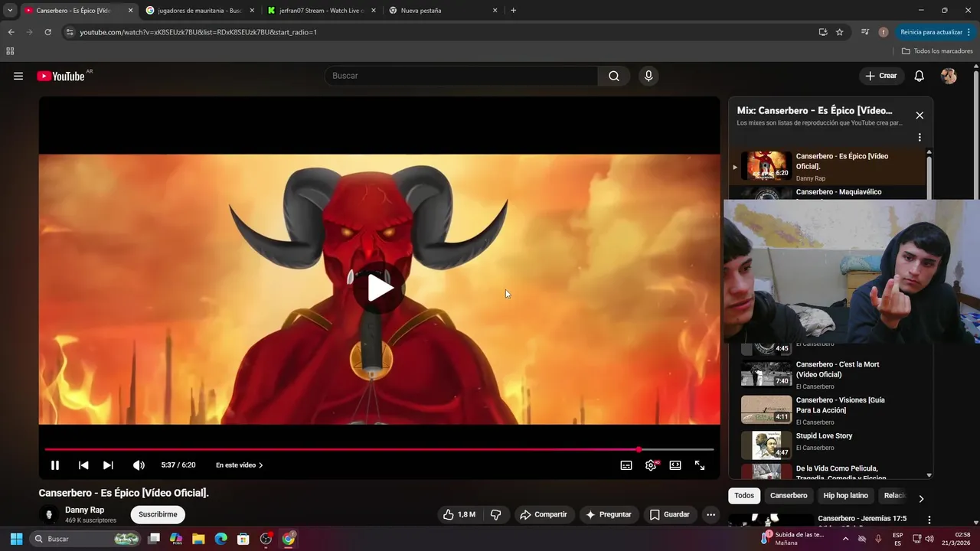The image size is (980, 551).
Task: Open Microsoft Store from the taskbar
Action: tap(243, 539)
